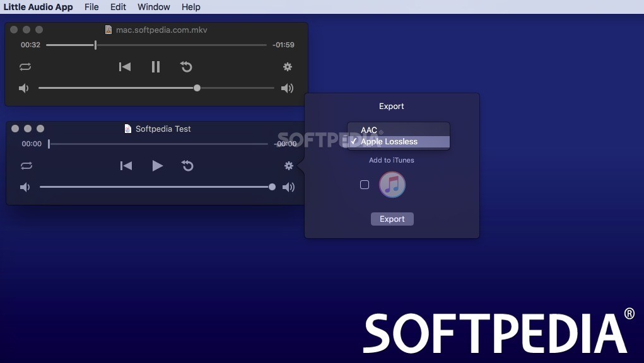
Task: Click elapsed time 00:00 in Softpedia Test
Action: click(32, 144)
